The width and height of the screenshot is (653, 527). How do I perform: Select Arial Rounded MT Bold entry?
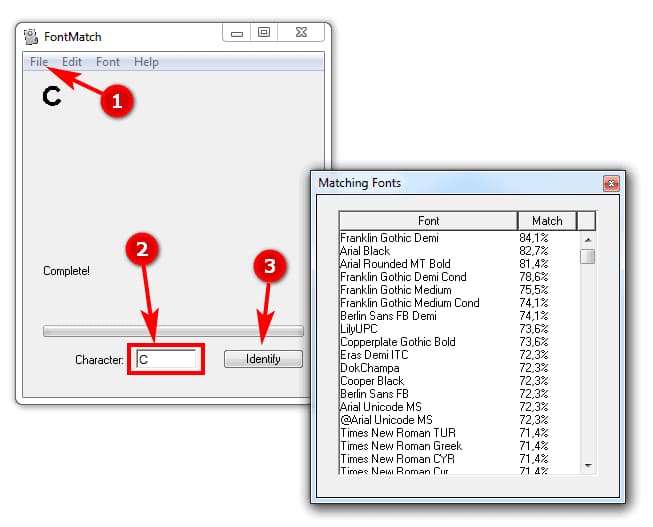click(396, 264)
